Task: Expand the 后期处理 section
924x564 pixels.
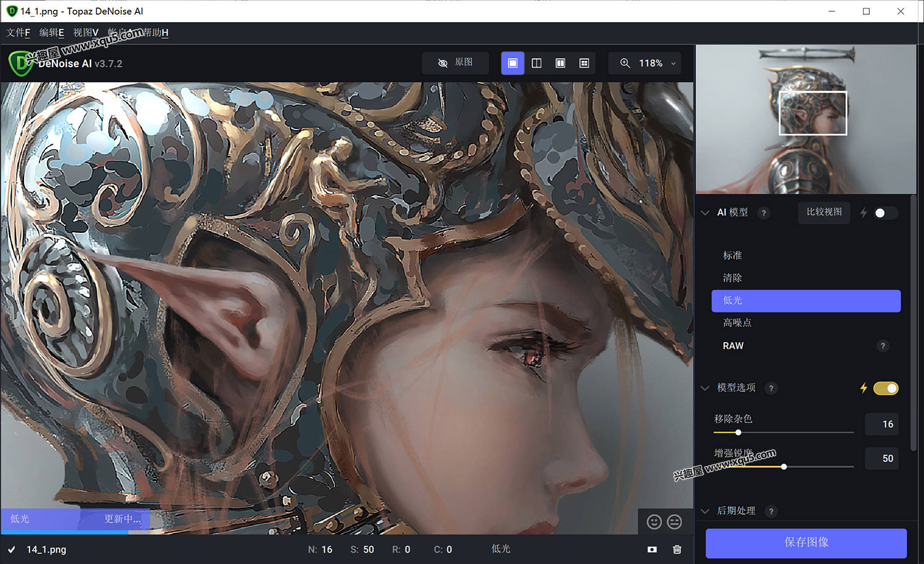Action: tap(705, 511)
